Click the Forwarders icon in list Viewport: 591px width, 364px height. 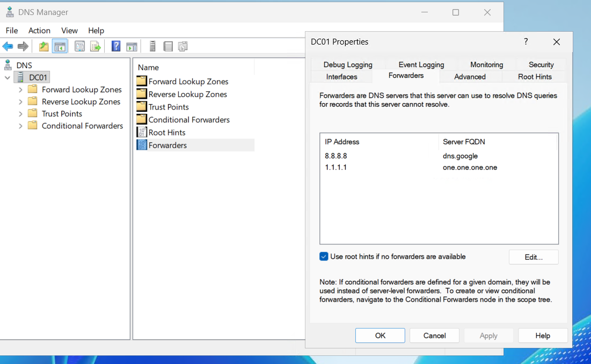click(142, 145)
